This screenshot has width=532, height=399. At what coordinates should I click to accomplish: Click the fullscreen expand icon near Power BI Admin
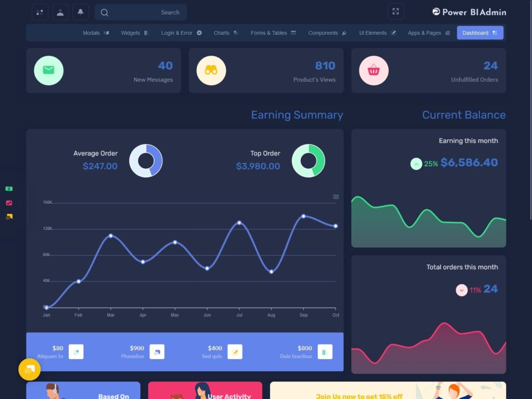click(395, 11)
